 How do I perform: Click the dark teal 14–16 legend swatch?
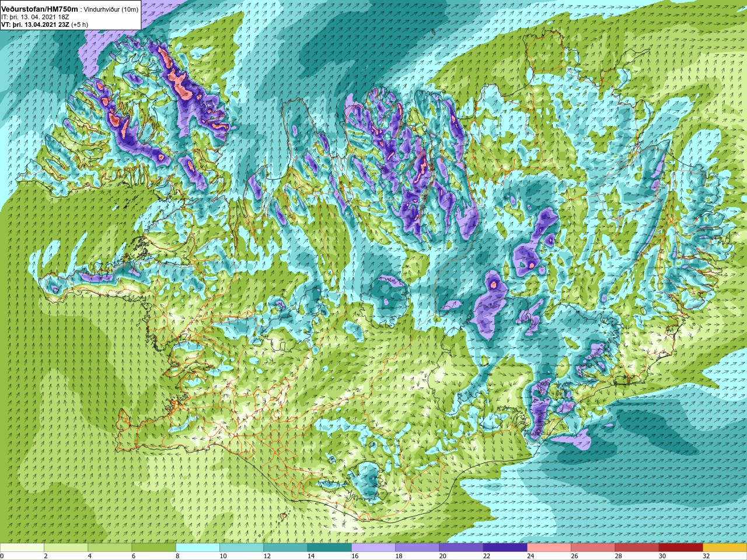tap(329, 548)
